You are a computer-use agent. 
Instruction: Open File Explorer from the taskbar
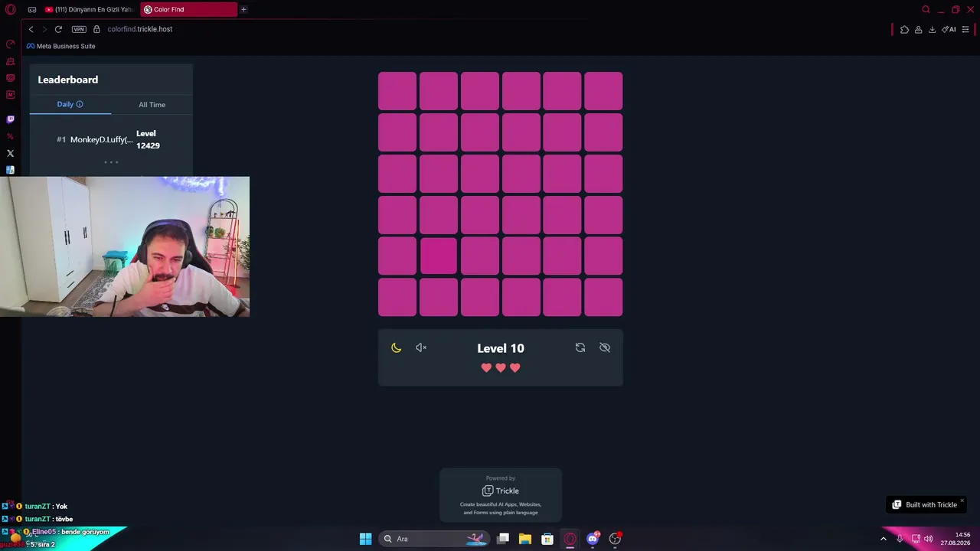[525, 539]
